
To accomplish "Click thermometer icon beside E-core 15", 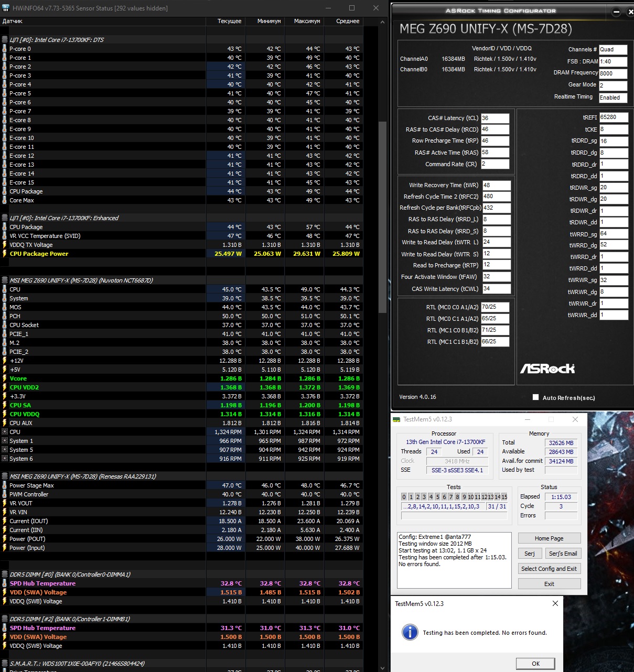I will pos(5,182).
